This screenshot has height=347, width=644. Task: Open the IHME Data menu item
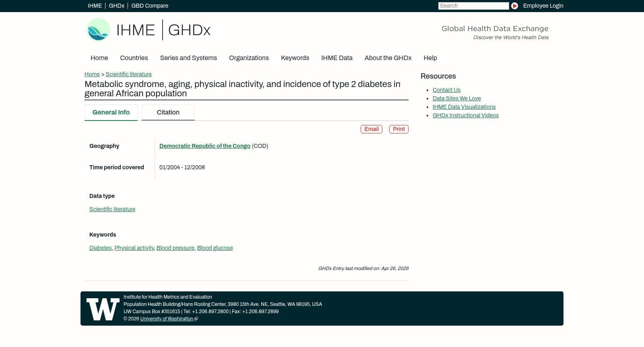(337, 58)
